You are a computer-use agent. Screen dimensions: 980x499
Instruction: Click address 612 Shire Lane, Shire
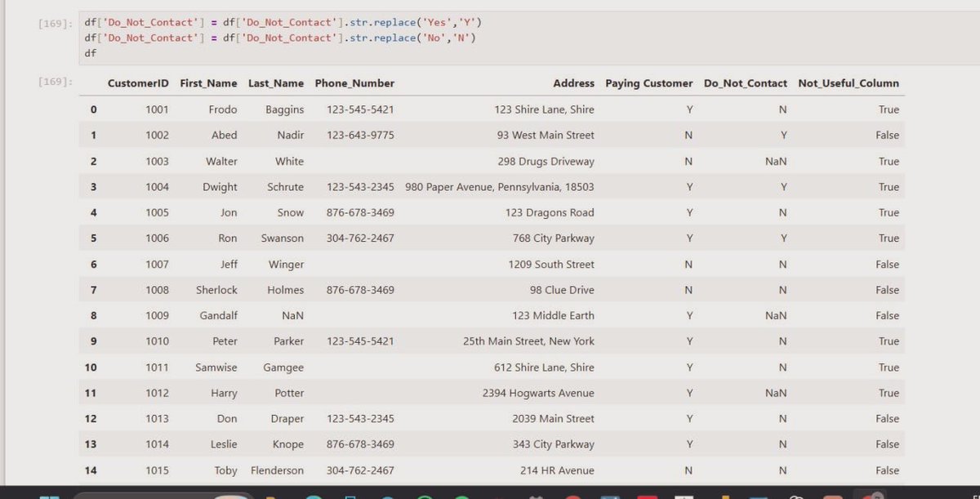(x=544, y=368)
